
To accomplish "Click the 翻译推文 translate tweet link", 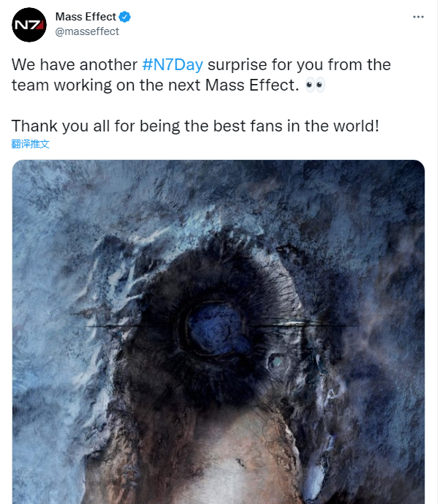I will (x=30, y=144).
